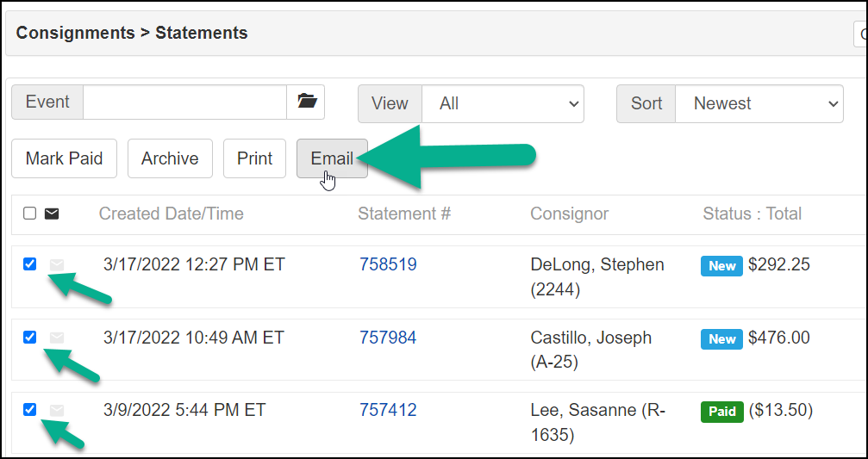The height and width of the screenshot is (459, 868).
Task: Uncheck the Castillo, Joseph statement checkbox
Action: pyautogui.click(x=30, y=338)
